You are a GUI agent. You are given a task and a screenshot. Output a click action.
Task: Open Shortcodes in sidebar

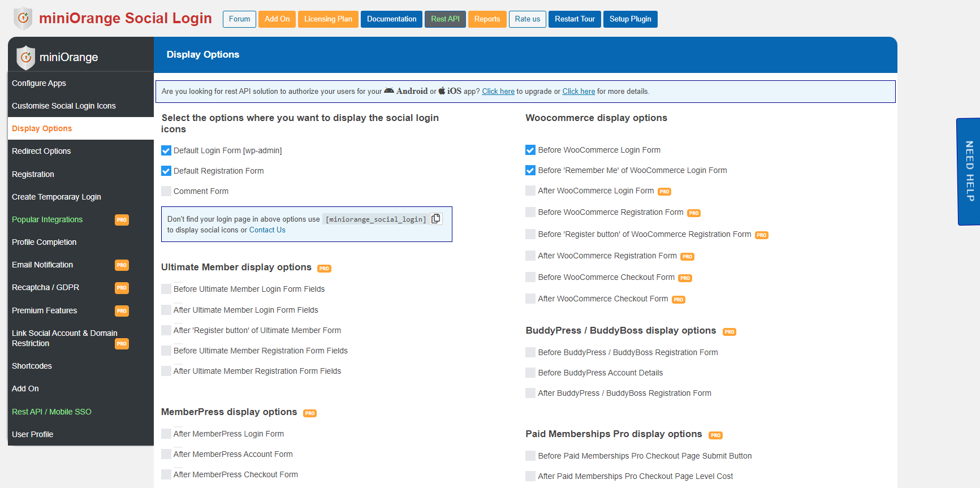tap(81, 366)
